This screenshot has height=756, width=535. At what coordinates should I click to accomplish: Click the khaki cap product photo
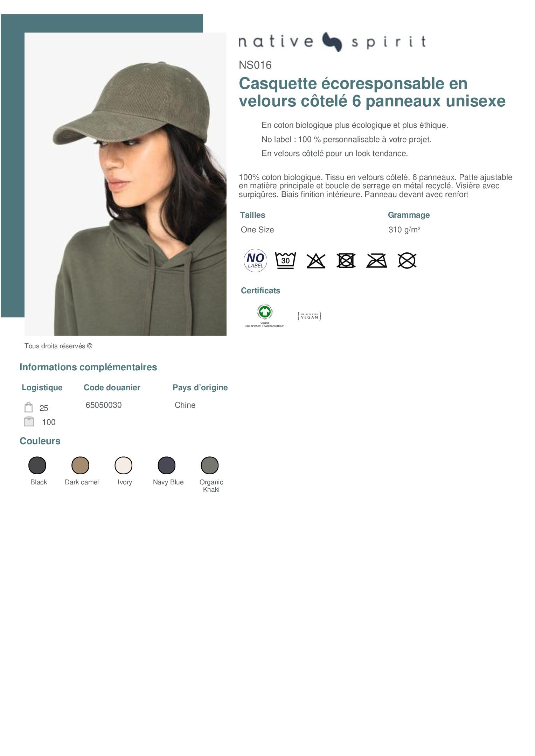125,184
